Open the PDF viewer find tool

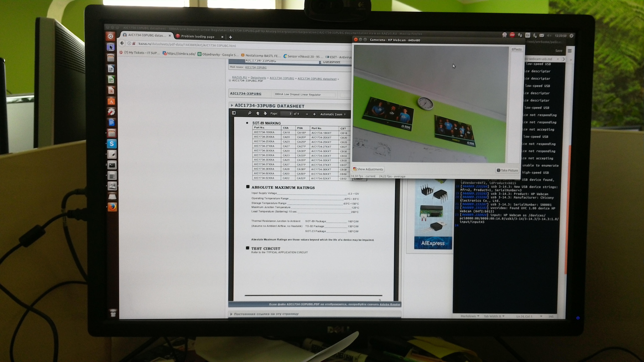pyautogui.click(x=250, y=113)
